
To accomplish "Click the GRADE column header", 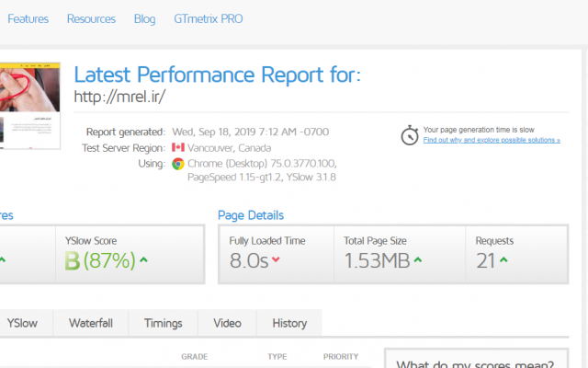I will (x=194, y=356).
